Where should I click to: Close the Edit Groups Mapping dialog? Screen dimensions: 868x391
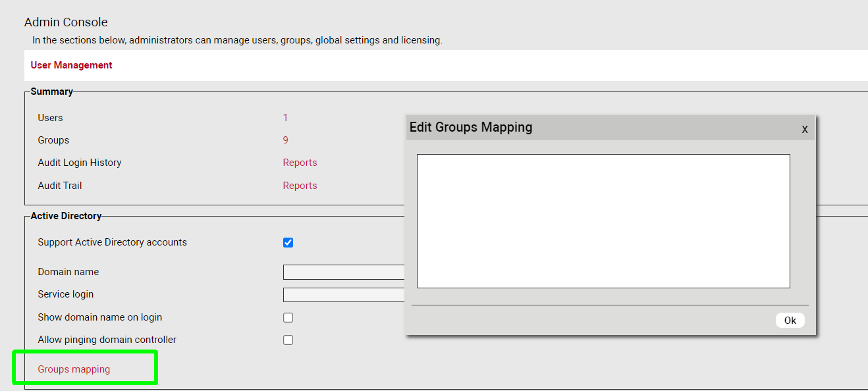pos(804,129)
